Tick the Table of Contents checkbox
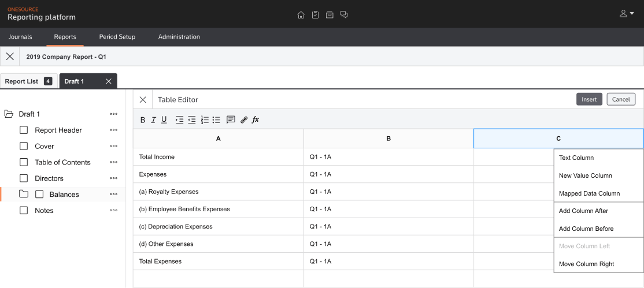Screen dimensions: 644x288 (24, 163)
